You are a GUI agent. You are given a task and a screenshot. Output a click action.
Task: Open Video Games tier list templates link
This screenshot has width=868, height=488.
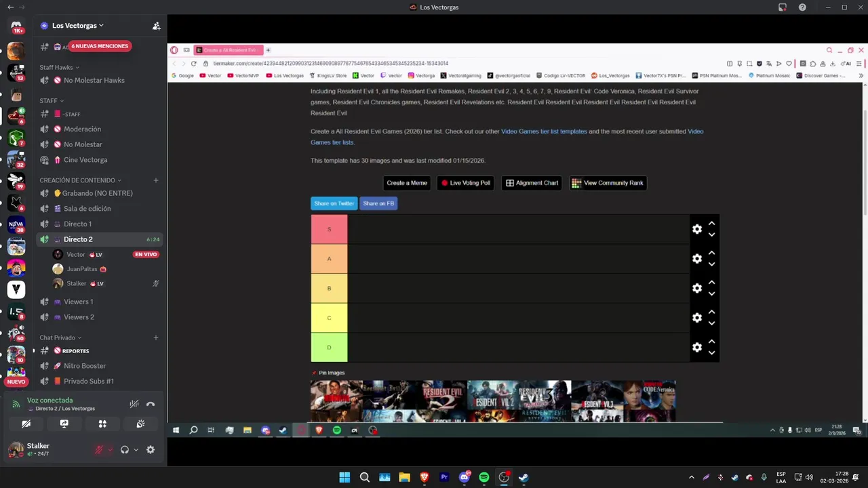pos(544,131)
